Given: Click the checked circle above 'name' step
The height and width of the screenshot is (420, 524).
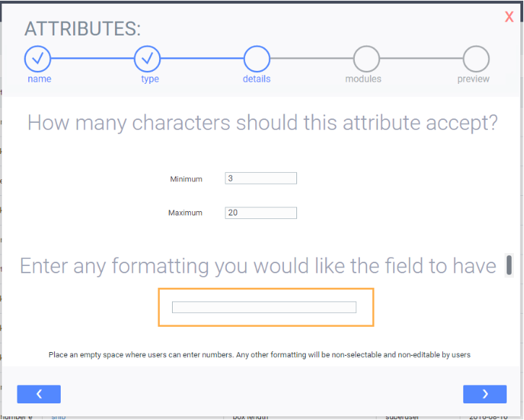Looking at the screenshot, I should pyautogui.click(x=38, y=59).
